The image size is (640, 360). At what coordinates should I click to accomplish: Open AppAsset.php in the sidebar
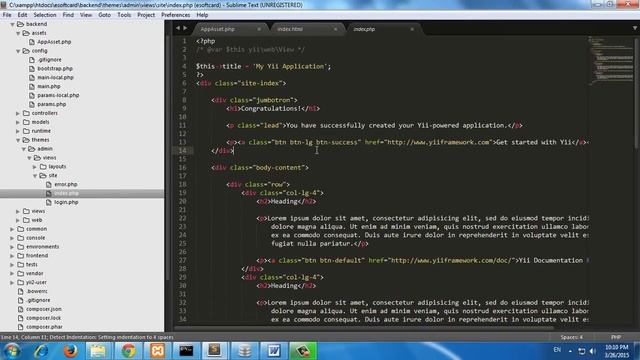click(x=54, y=42)
